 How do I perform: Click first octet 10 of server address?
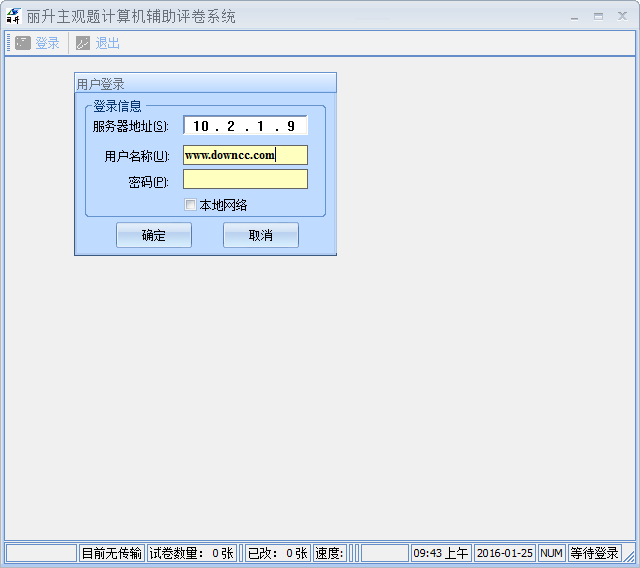tap(201, 126)
